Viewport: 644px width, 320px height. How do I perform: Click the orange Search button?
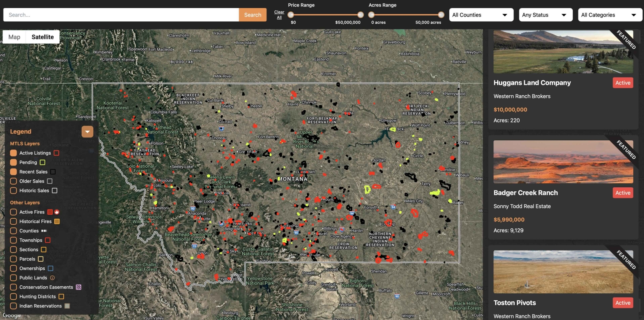click(253, 15)
